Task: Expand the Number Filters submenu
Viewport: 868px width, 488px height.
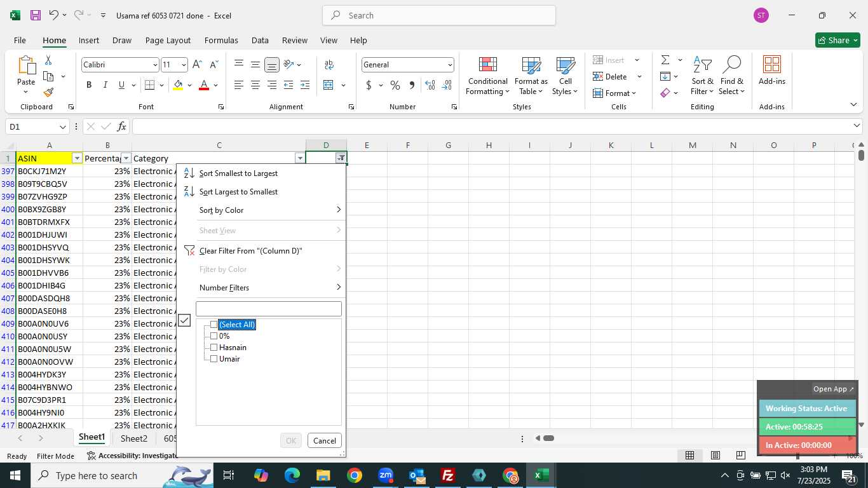Action: [x=270, y=287]
